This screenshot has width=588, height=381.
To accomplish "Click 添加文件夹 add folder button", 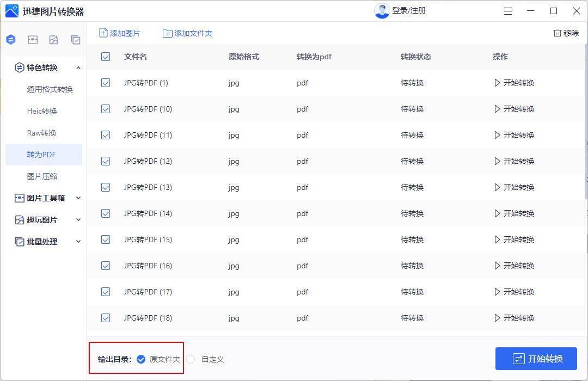I will pyautogui.click(x=187, y=33).
